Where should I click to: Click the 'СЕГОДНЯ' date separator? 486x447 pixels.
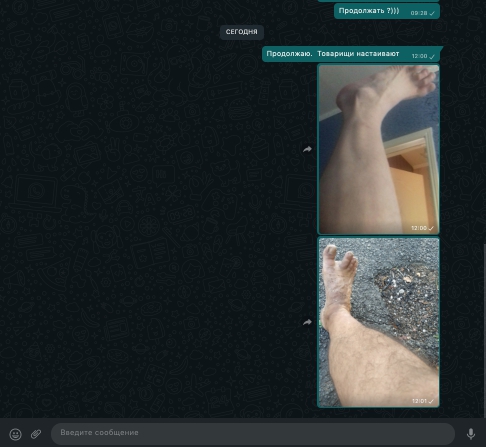pyautogui.click(x=242, y=32)
